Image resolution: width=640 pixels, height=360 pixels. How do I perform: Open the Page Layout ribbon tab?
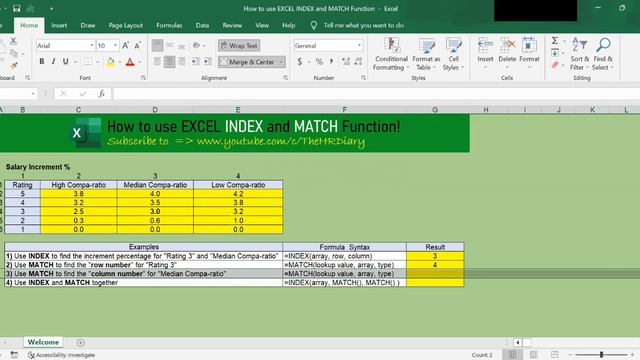tap(126, 25)
